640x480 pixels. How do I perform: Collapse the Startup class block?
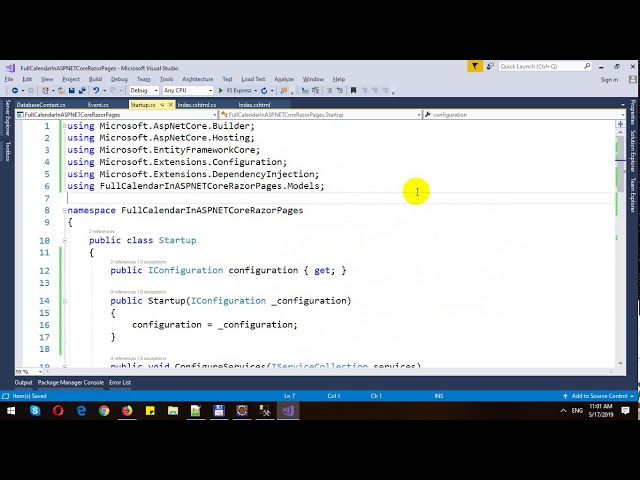(x=64, y=240)
